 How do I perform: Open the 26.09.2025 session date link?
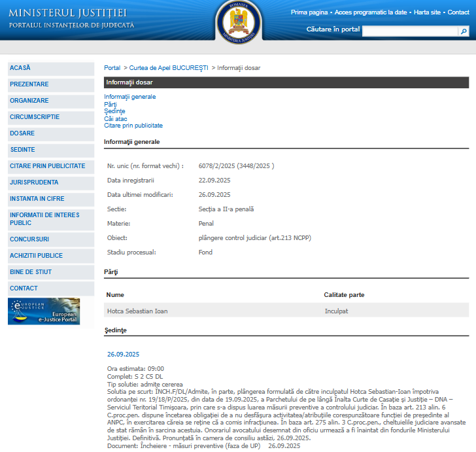123,355
